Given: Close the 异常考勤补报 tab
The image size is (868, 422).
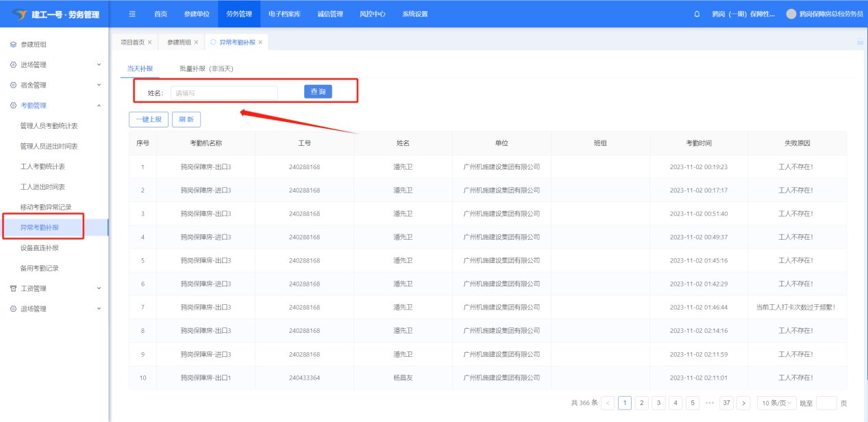Looking at the screenshot, I should coord(260,42).
